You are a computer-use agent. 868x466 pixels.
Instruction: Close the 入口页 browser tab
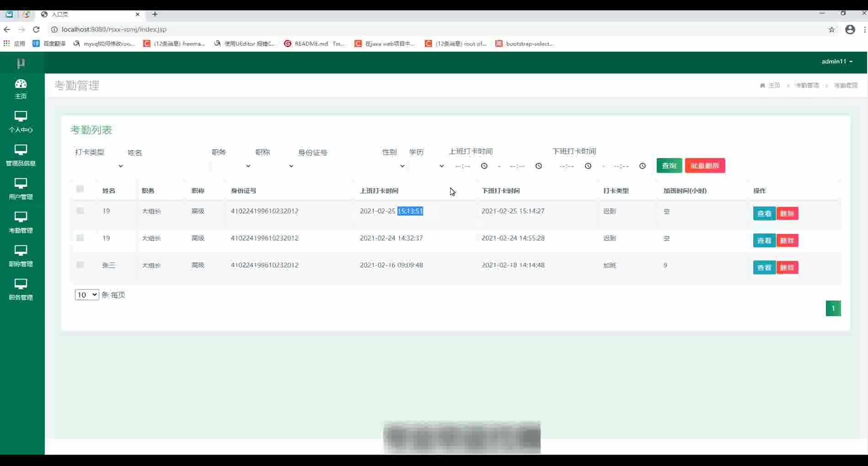[x=137, y=14]
